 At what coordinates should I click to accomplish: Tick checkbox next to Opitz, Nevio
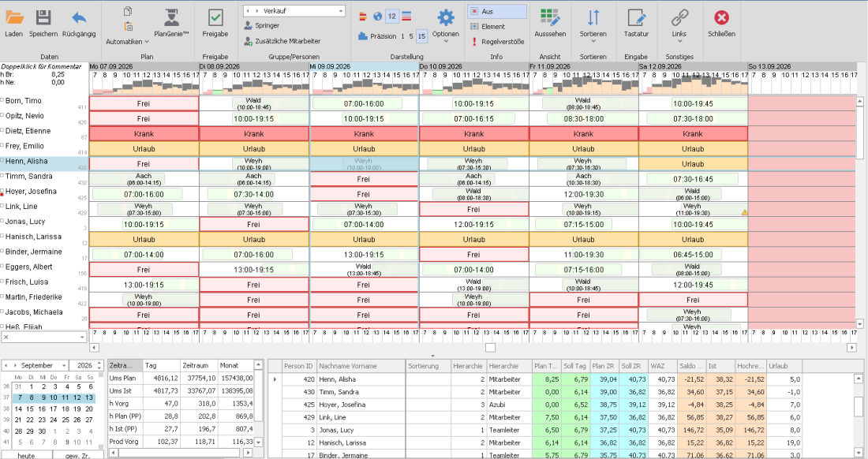pos(2,115)
